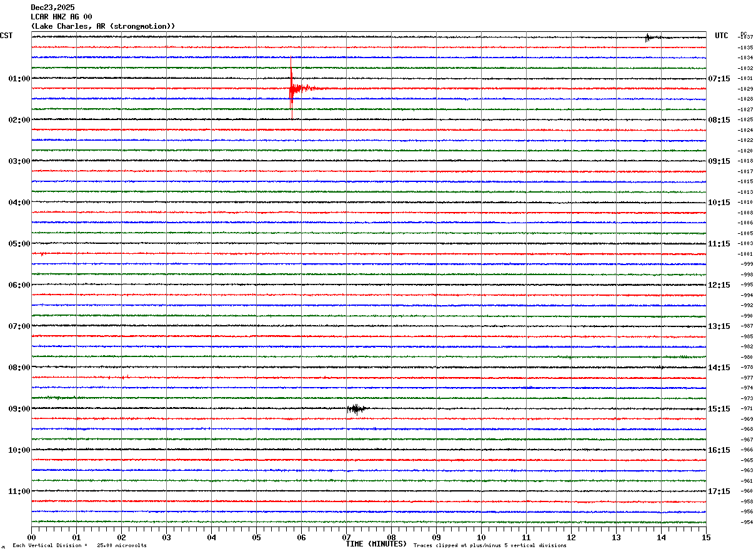This screenshot has height=554, width=756.
Task: Click the Lake Charles, AR (strongmotion) title
Action: [102, 26]
